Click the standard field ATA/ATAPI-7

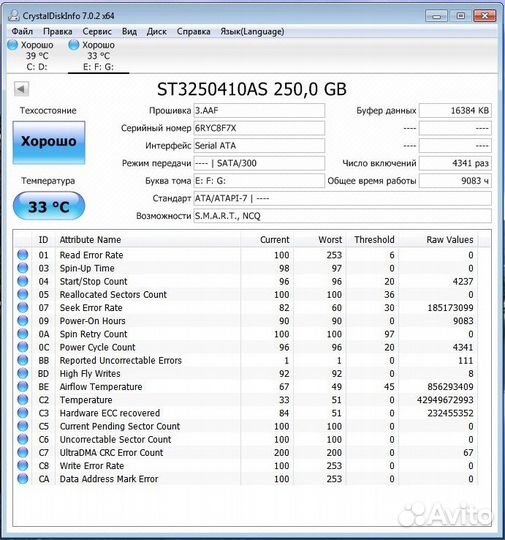[342, 198]
